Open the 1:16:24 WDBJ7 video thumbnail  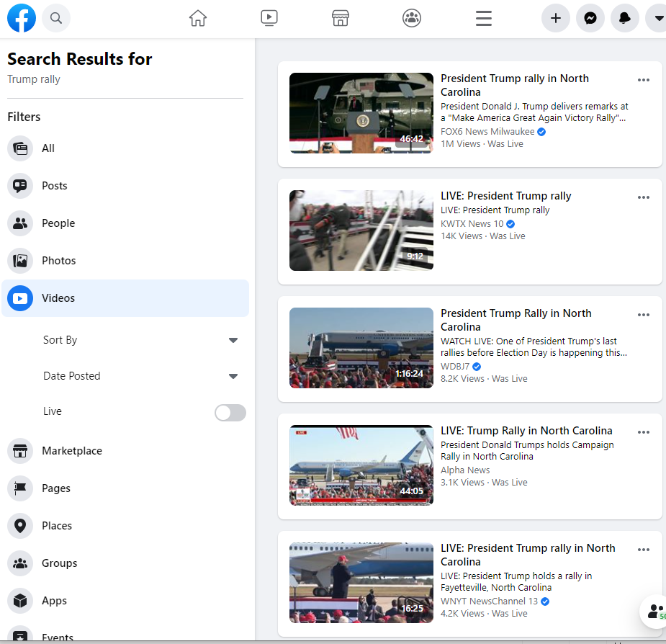point(361,348)
